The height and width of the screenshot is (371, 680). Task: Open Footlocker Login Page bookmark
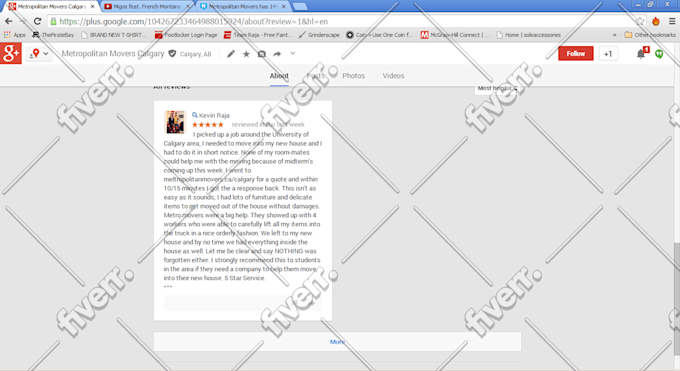186,35
